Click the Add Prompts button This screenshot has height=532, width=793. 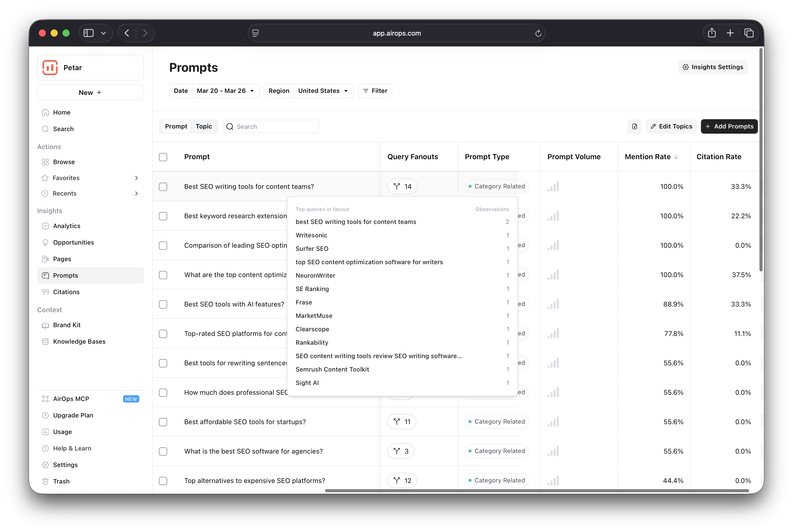pos(729,127)
